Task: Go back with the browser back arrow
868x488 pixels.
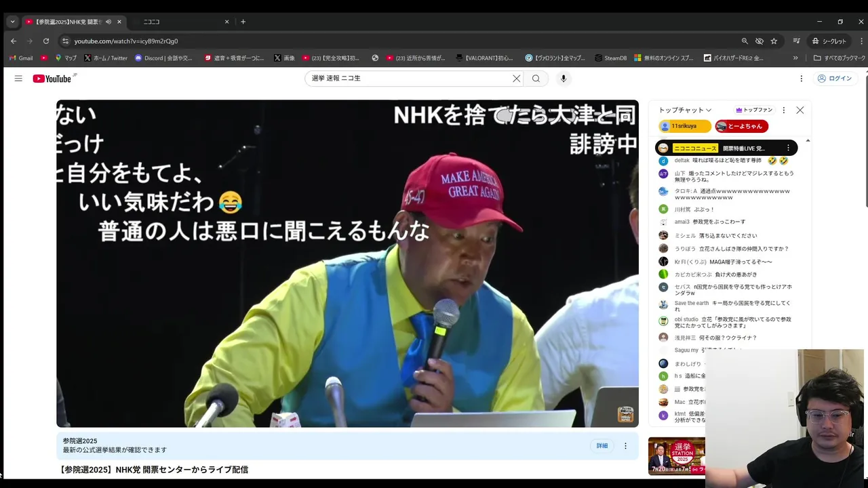Action: [14, 41]
